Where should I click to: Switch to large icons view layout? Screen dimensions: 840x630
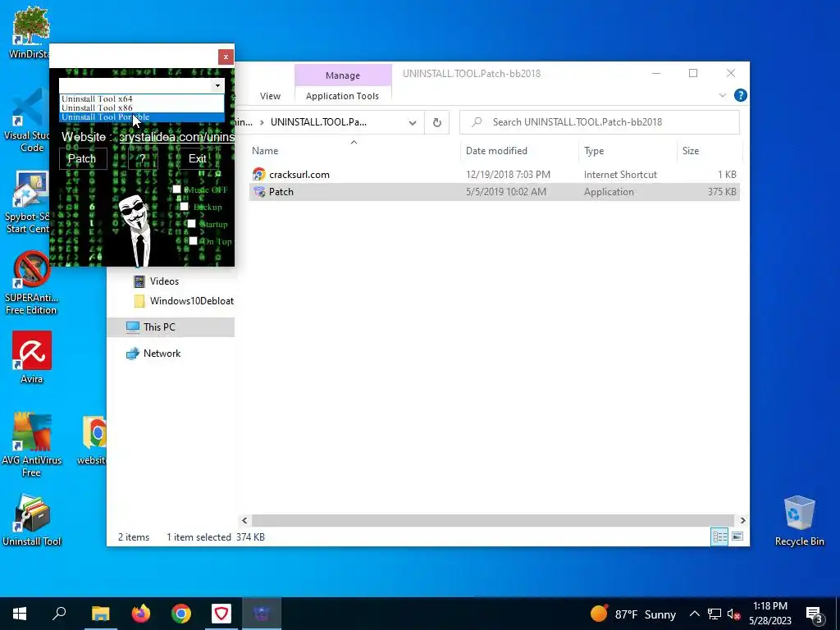tap(737, 536)
